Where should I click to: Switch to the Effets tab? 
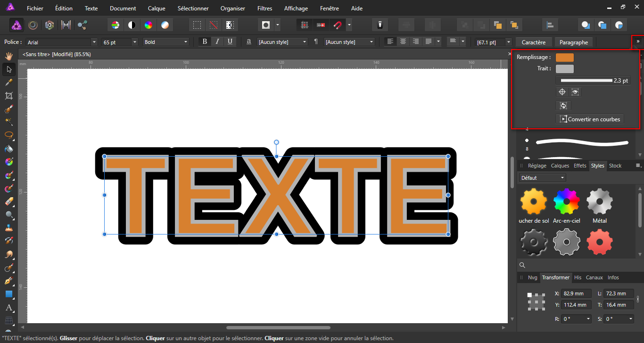[580, 166]
